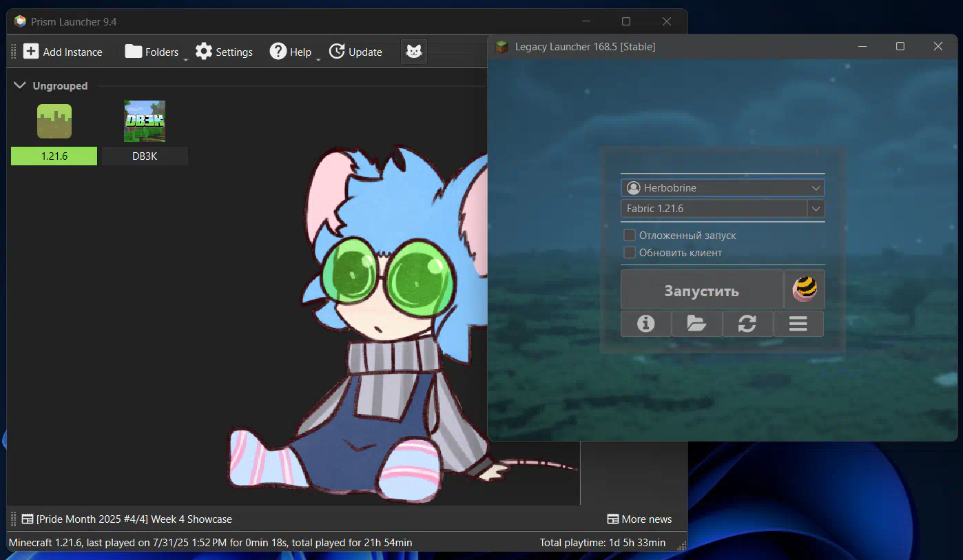Click the Total playtime status text
The image size is (963, 560).
tap(603, 543)
